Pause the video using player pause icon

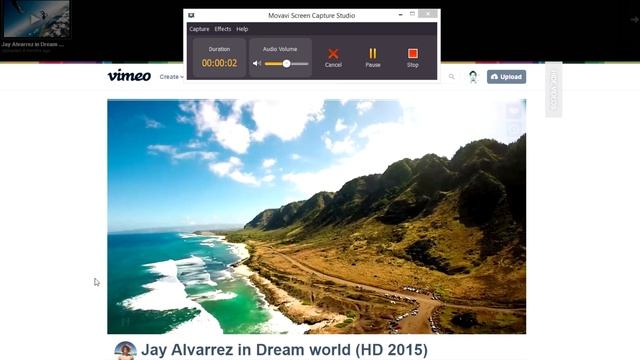[x=125, y=322]
